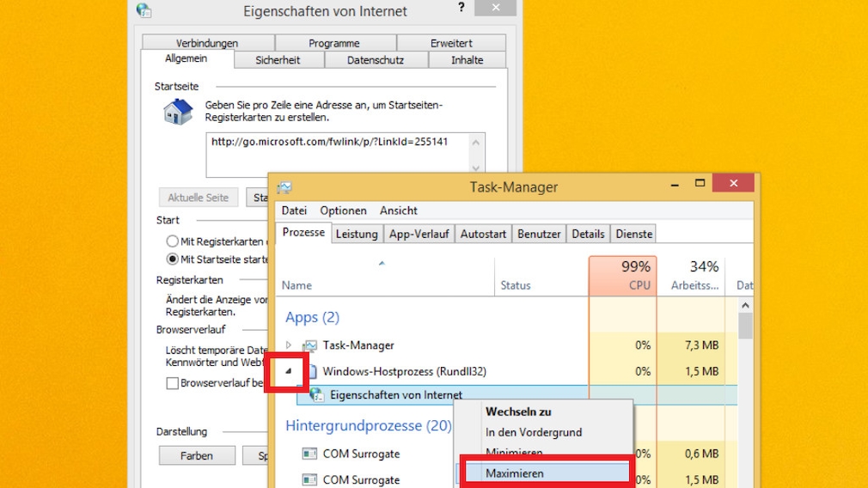868x488 pixels.
Task: Switch to the App-Verlauf tab
Action: point(419,234)
